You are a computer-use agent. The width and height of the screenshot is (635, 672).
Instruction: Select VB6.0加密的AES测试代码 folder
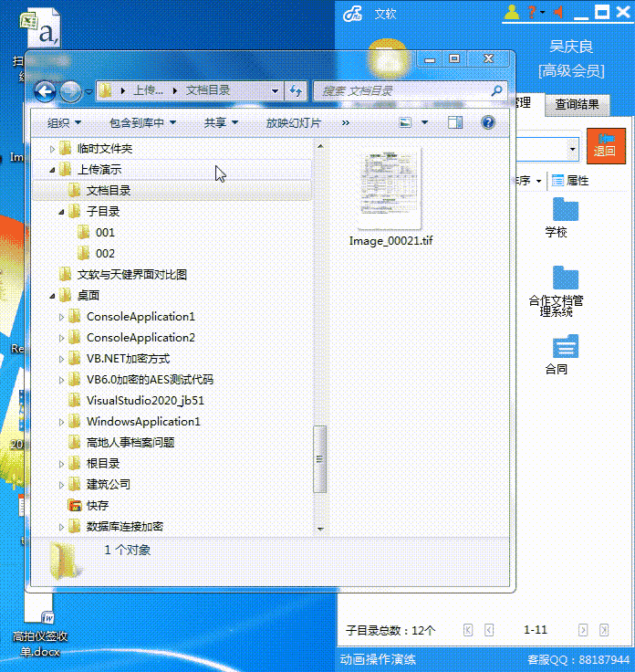point(150,379)
